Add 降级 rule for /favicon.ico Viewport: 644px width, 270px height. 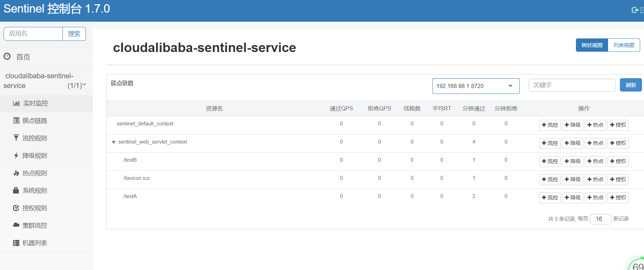pyautogui.click(x=572, y=180)
